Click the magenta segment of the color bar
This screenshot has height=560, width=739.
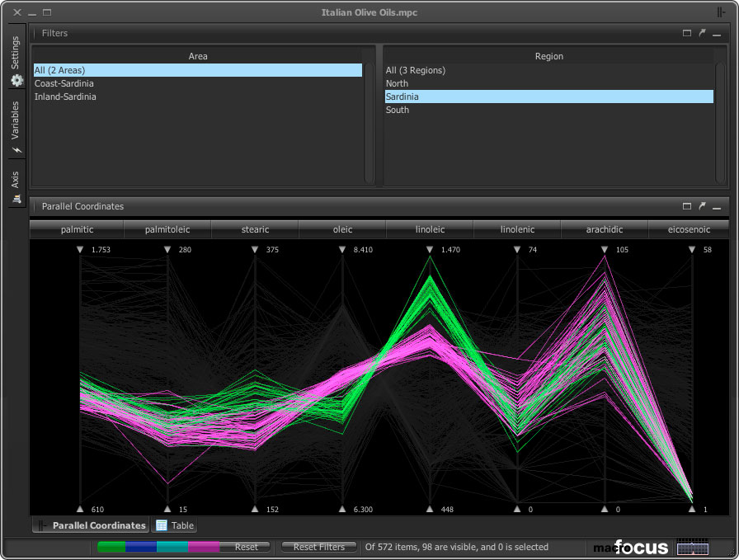coord(204,547)
